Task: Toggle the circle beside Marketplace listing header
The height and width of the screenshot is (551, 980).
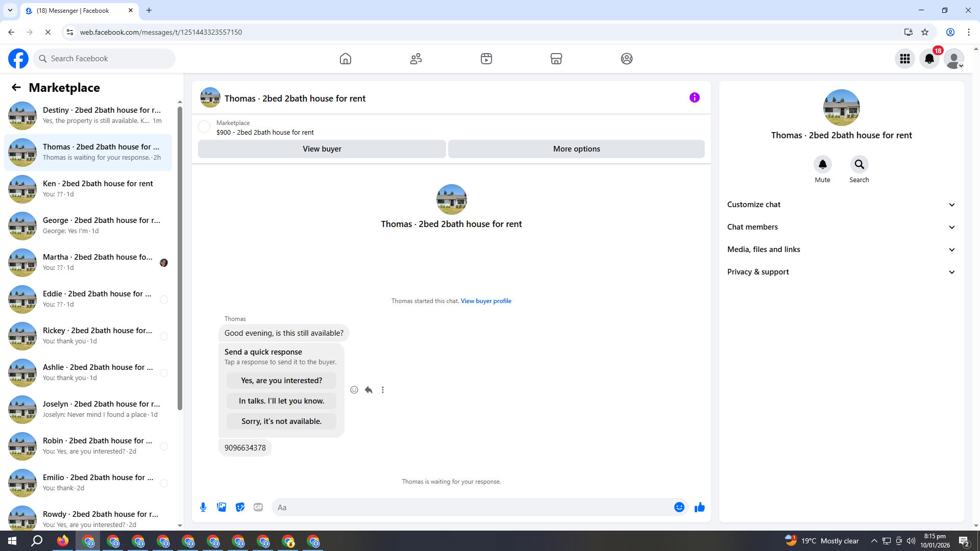Action: (x=204, y=127)
